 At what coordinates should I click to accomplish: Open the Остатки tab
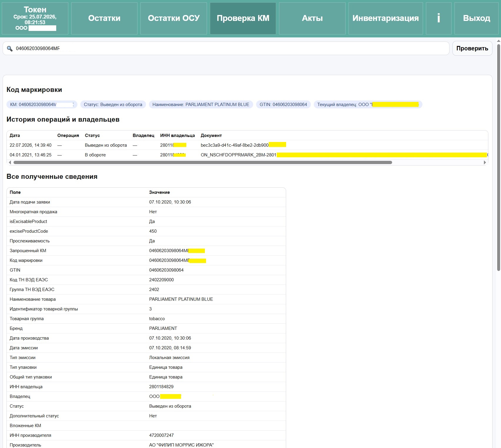104,18
